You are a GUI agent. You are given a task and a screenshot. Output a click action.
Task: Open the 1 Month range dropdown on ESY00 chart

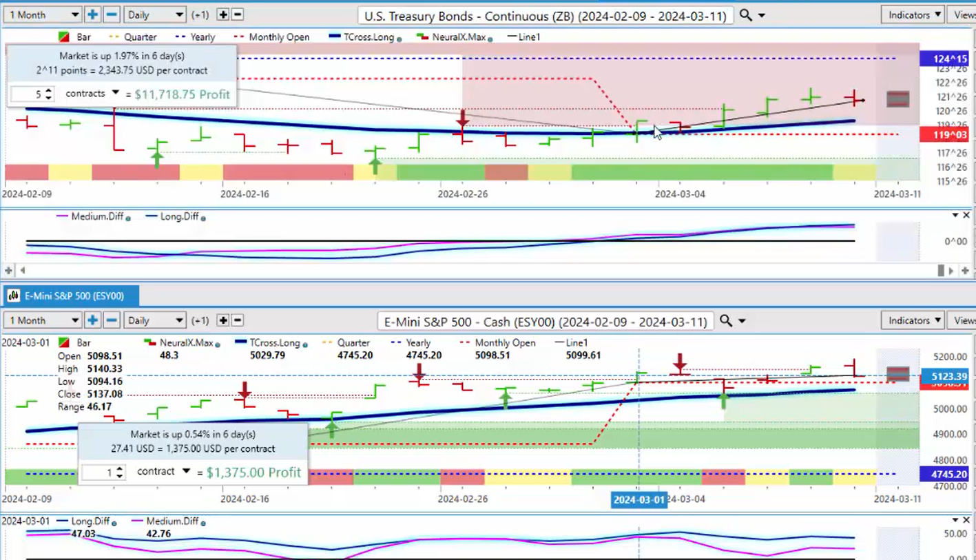(x=41, y=320)
